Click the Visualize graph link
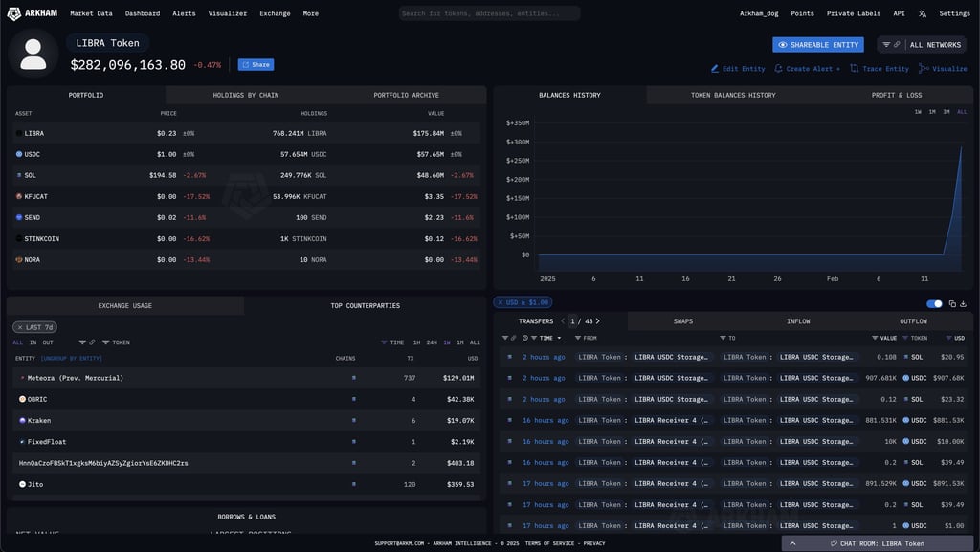 click(943, 69)
